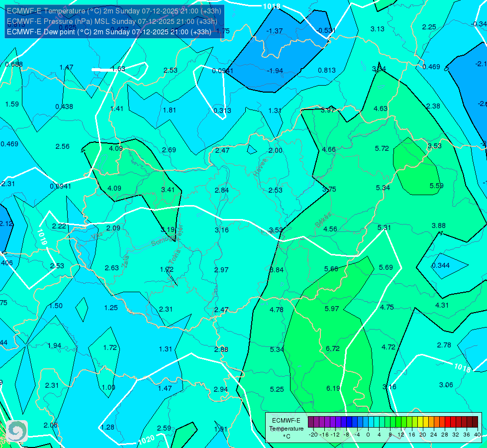The image size is (487, 448).
Task: Click the 5.59 temperature value
Action: (x=436, y=186)
